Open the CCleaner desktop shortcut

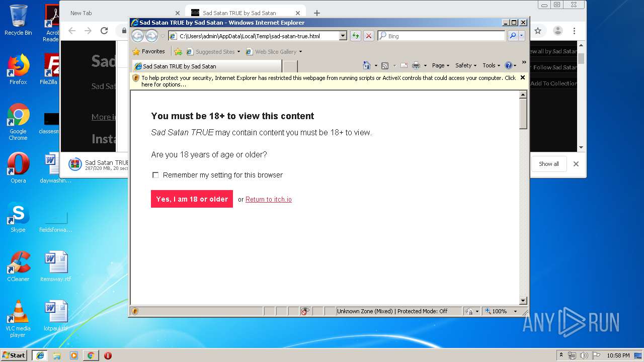[18, 266]
